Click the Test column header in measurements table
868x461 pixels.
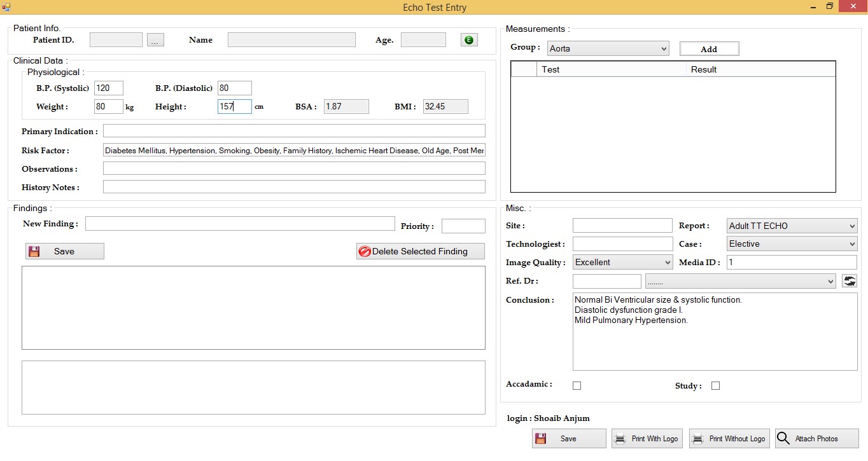click(x=611, y=69)
